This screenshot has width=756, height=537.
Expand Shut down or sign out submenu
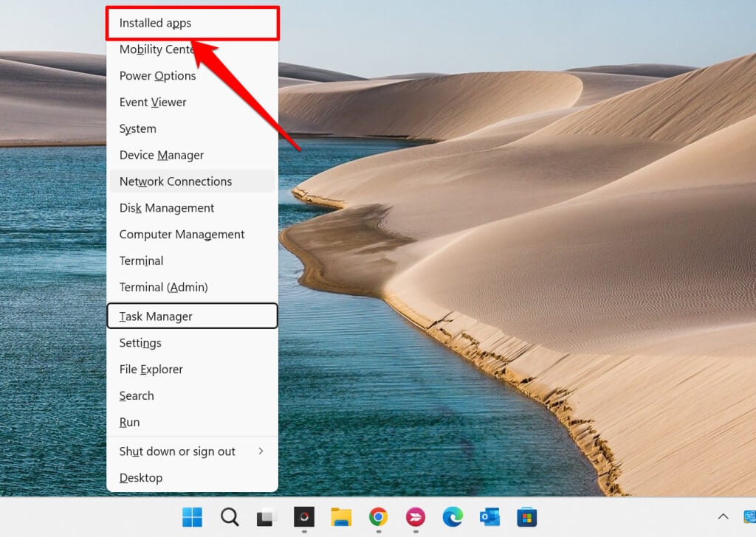[x=192, y=451]
